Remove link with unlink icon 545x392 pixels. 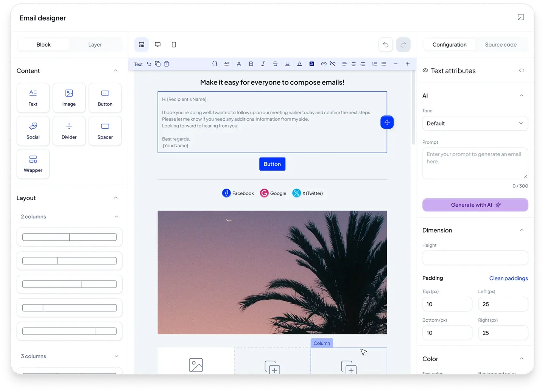[333, 64]
